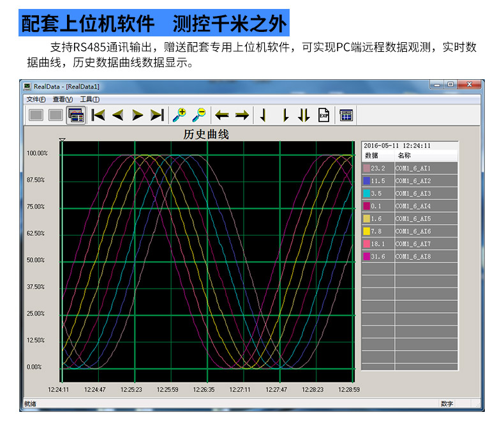Select the COM1_6_AI4 channel name
Viewport: 504px width, 433px height.
(x=413, y=206)
